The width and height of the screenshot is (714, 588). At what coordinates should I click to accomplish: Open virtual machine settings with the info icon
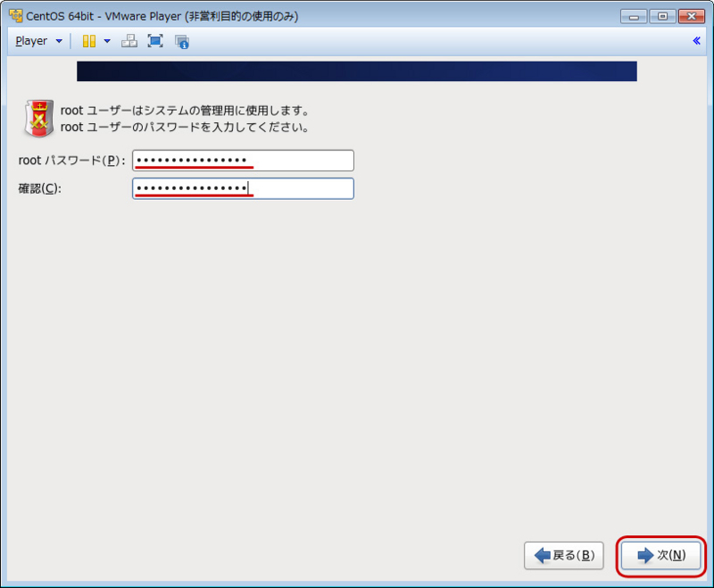point(181,40)
